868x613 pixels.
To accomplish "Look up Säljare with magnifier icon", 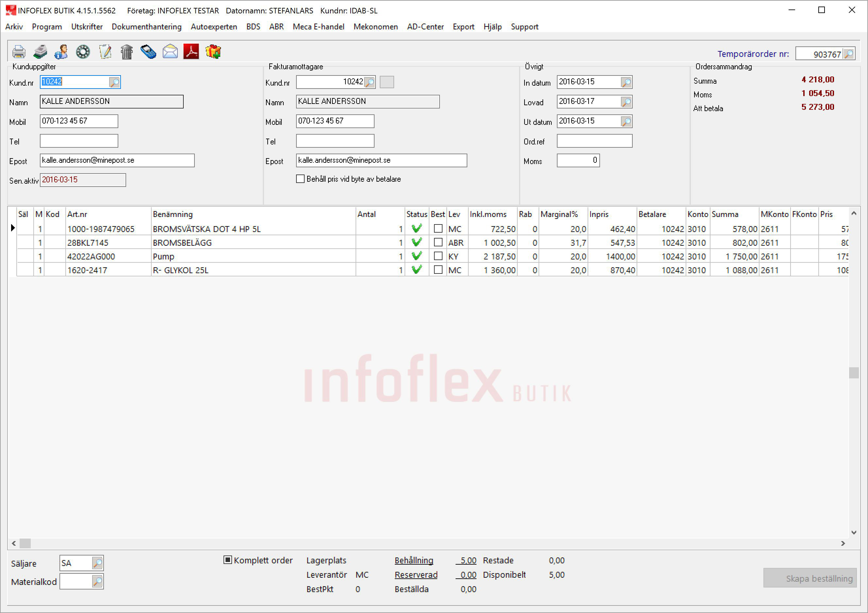I will (x=97, y=563).
